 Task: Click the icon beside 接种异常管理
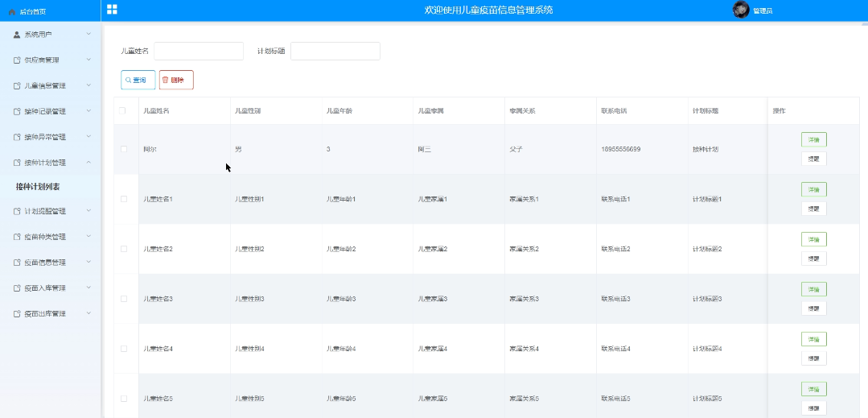pyautogui.click(x=17, y=137)
